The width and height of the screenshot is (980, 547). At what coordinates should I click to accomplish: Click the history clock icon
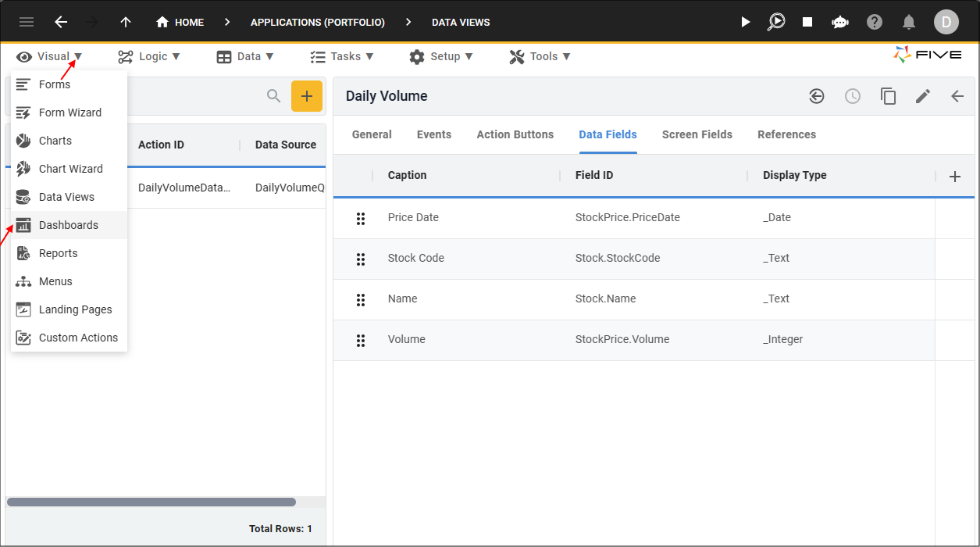pyautogui.click(x=853, y=96)
